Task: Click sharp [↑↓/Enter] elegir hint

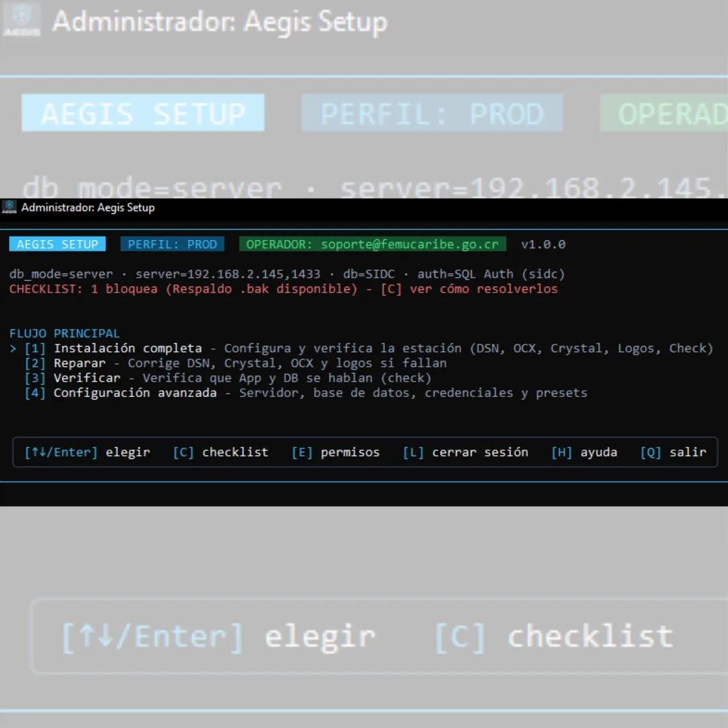Action: pos(87,452)
